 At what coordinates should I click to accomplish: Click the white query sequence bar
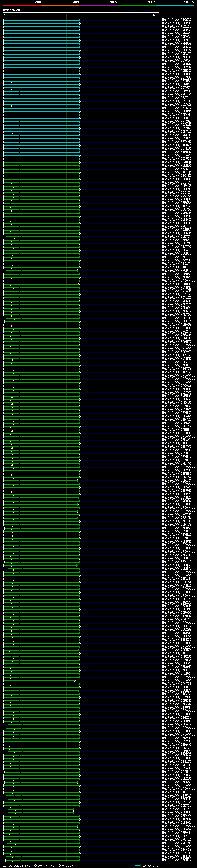[x=81, y=12]
